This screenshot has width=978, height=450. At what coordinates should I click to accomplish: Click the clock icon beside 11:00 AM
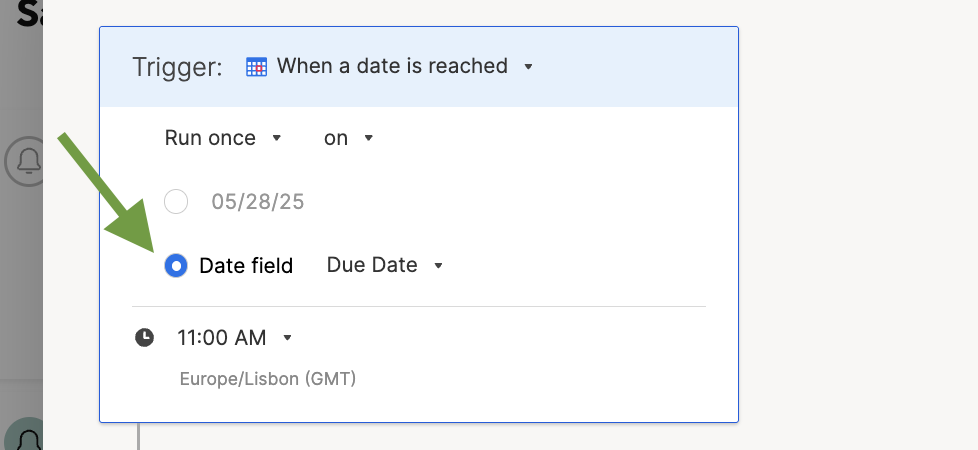coord(145,338)
